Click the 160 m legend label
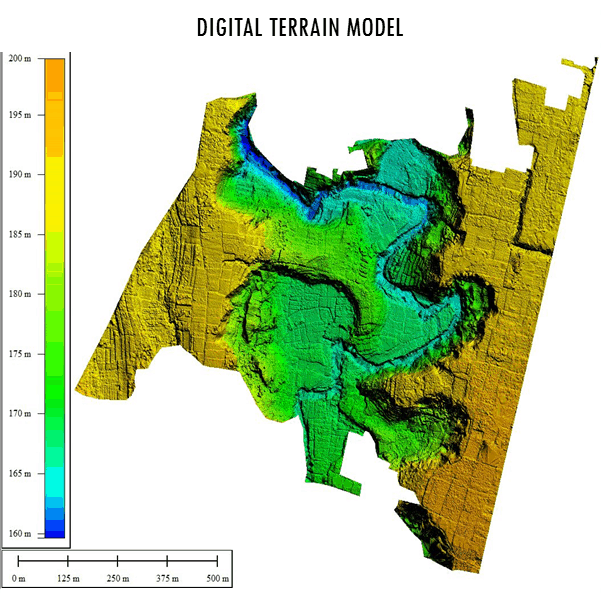Screen dimensions: 601x593 coord(20,534)
